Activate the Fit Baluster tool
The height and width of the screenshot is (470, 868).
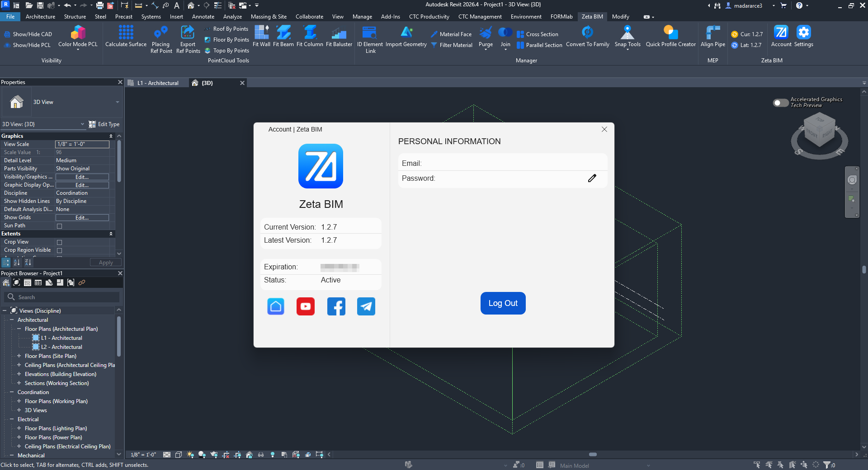point(339,36)
